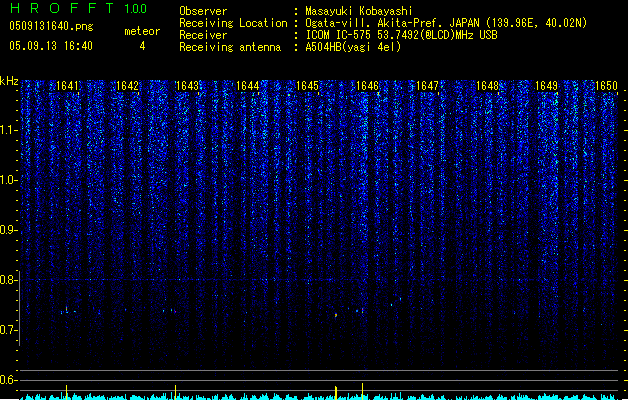Click the meteor echo near 1646
The width and height of the screenshot is (629, 400).
362,310
